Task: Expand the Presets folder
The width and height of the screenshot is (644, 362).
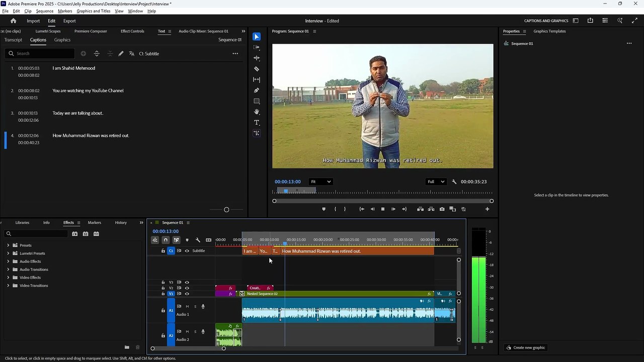Action: tap(8, 245)
